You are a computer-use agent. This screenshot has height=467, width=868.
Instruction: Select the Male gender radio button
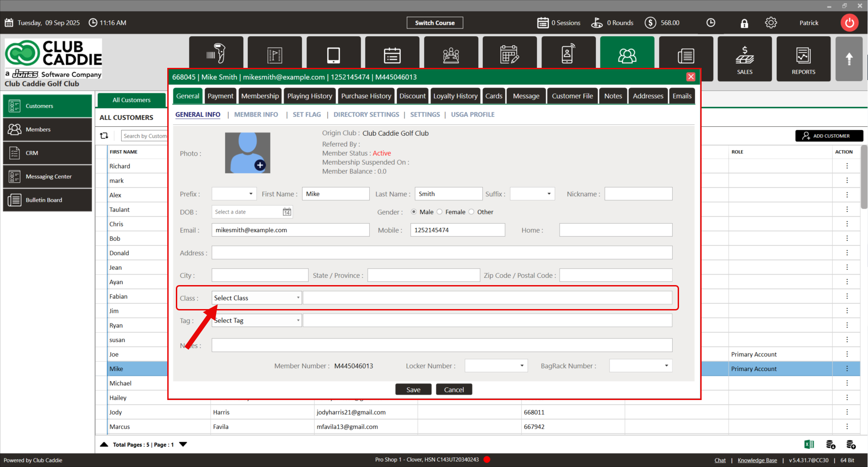pos(414,212)
